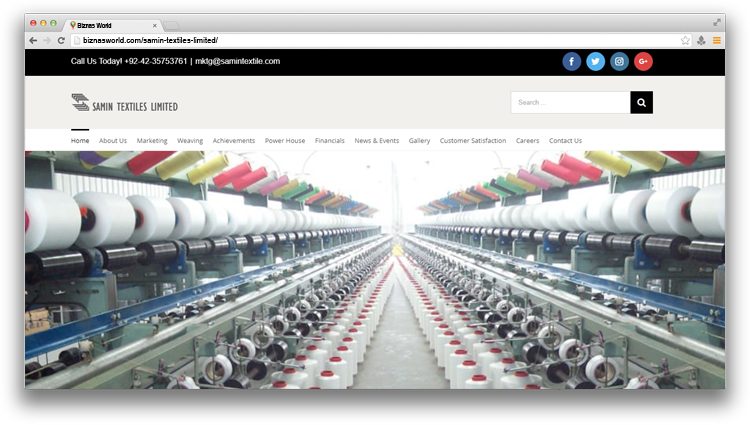Open the Facebook social icon
750x425 pixels.
[x=571, y=61]
